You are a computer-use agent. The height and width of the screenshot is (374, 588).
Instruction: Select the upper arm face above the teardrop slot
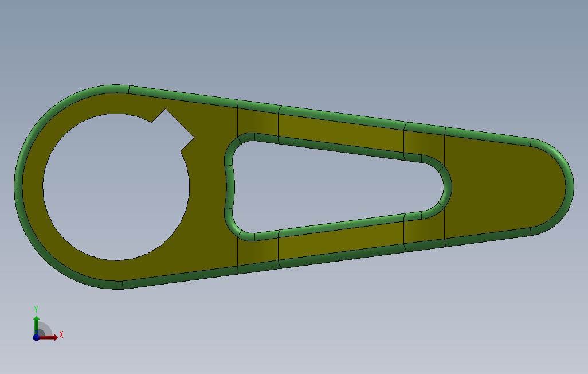[x=340, y=133]
